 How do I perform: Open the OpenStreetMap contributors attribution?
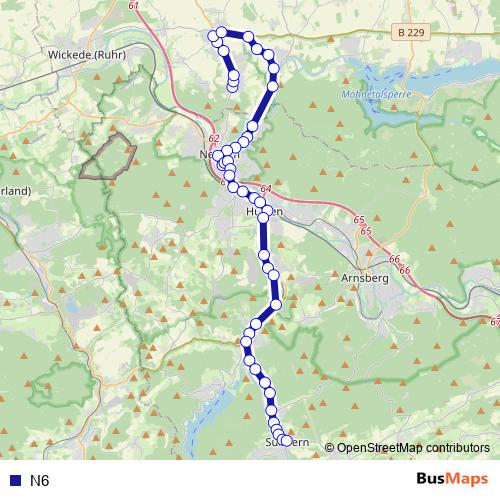[407, 448]
